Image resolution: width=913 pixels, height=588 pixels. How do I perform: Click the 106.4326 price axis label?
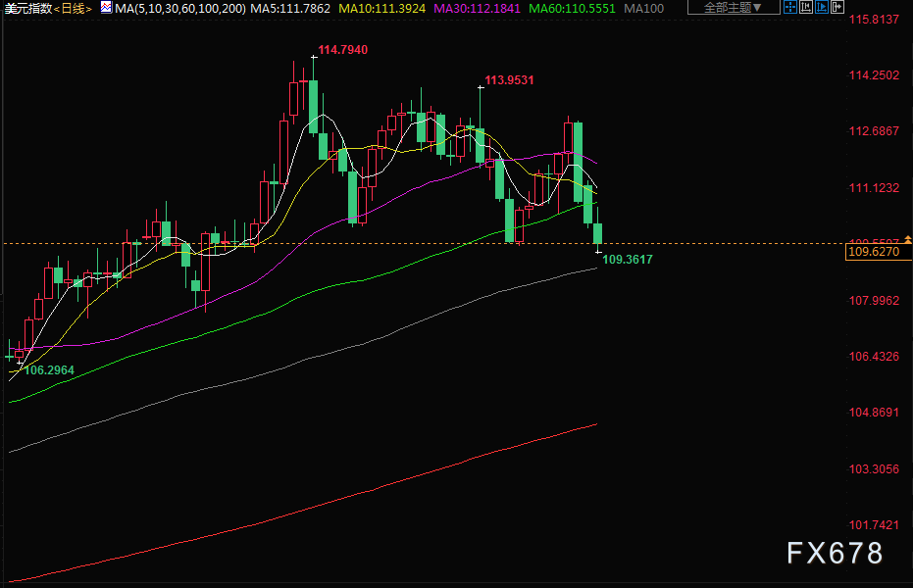pyautogui.click(x=874, y=357)
